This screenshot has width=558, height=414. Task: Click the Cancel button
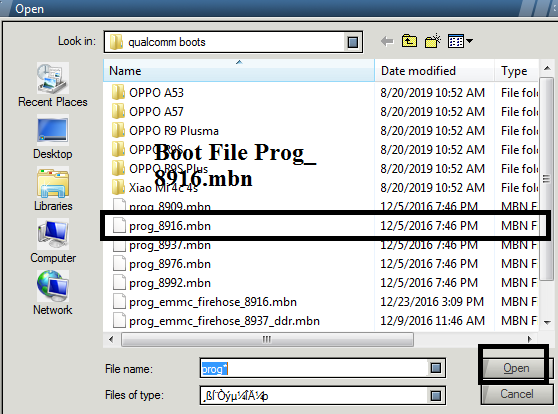[517, 394]
